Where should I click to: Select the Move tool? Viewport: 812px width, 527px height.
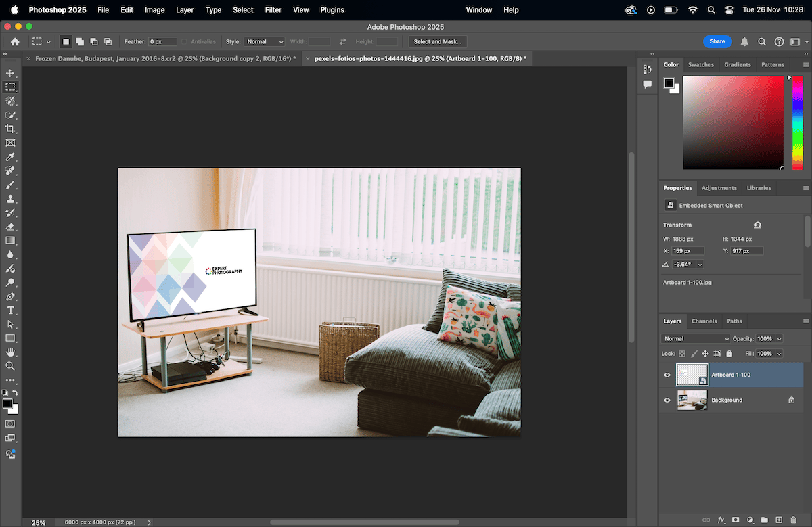[10, 72]
